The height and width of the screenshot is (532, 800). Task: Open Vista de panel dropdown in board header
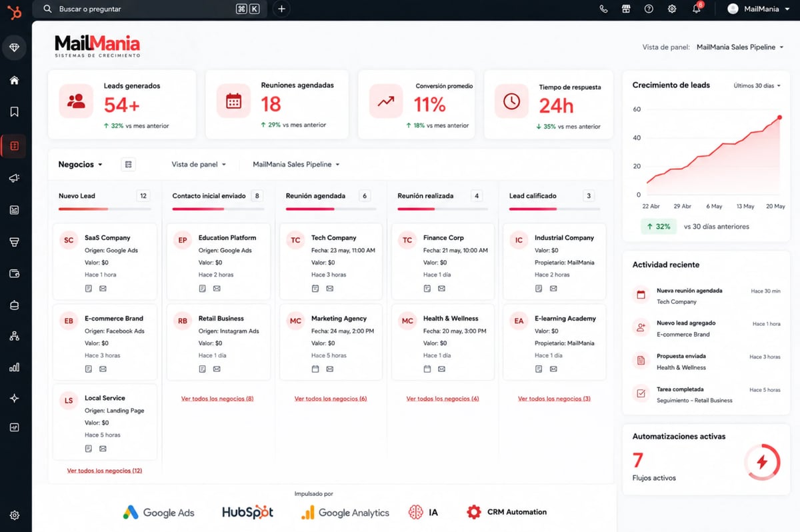[199, 164]
